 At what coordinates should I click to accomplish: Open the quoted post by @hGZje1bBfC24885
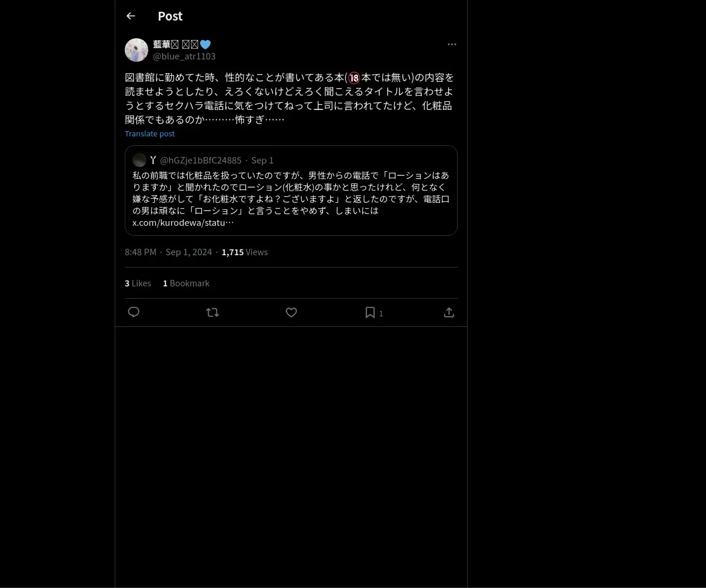[291, 191]
